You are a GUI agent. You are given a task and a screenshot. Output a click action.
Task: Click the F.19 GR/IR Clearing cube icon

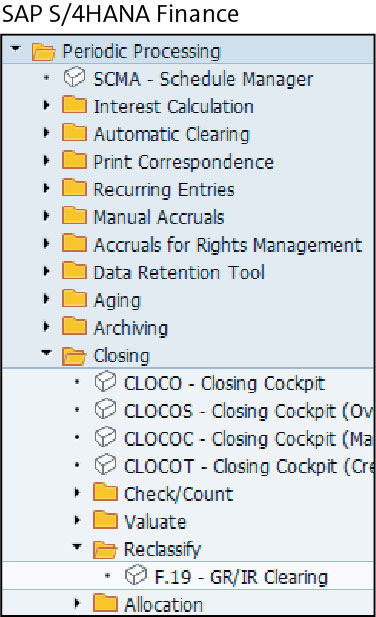pyautogui.click(x=136, y=575)
